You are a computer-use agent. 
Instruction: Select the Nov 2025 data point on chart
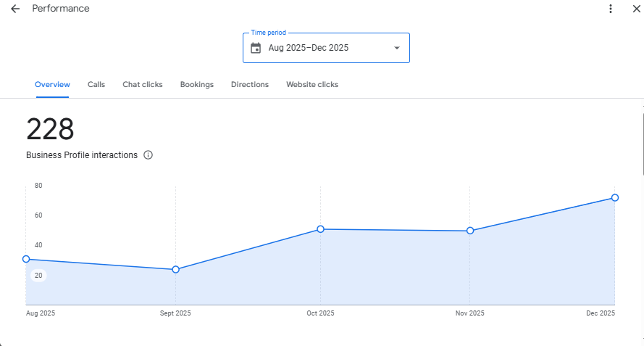(x=470, y=231)
